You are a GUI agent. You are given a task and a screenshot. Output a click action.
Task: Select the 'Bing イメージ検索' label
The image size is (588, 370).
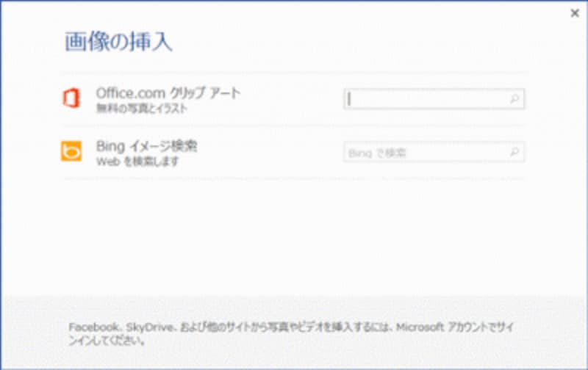click(146, 146)
